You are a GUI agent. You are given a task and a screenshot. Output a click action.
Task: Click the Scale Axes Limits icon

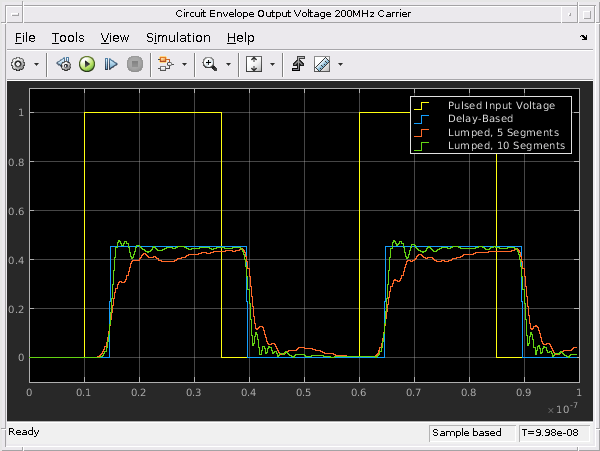[254, 64]
